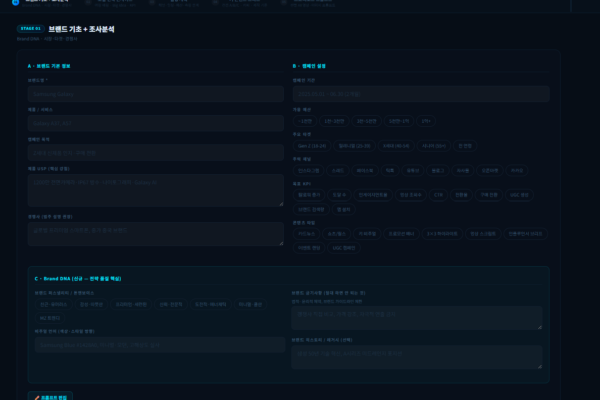Select the 도전적·에너제틱 personality chip
600x400 pixels.
point(211,305)
